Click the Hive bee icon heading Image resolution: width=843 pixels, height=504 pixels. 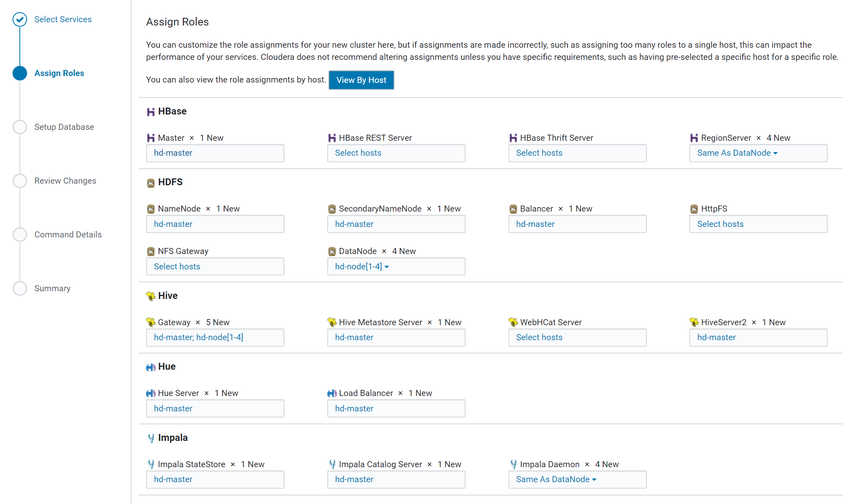pos(150,296)
